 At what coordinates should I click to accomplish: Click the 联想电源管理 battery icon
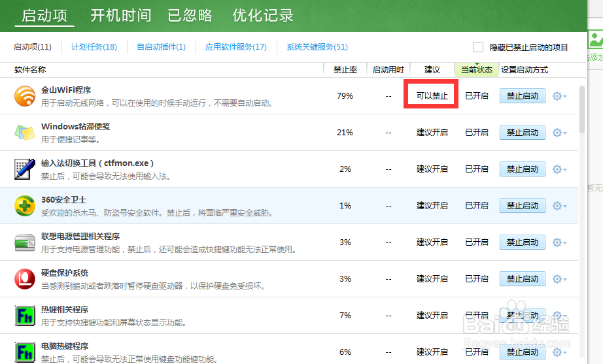(x=25, y=242)
